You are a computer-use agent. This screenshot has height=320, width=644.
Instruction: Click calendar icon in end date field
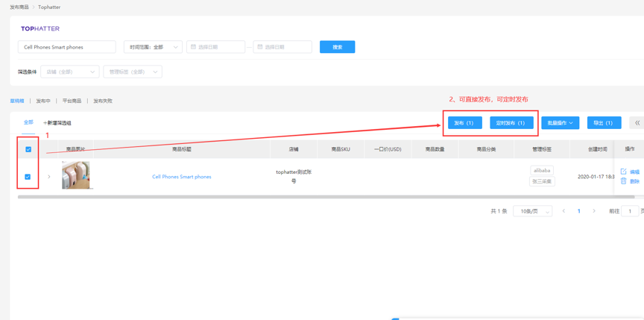point(260,47)
